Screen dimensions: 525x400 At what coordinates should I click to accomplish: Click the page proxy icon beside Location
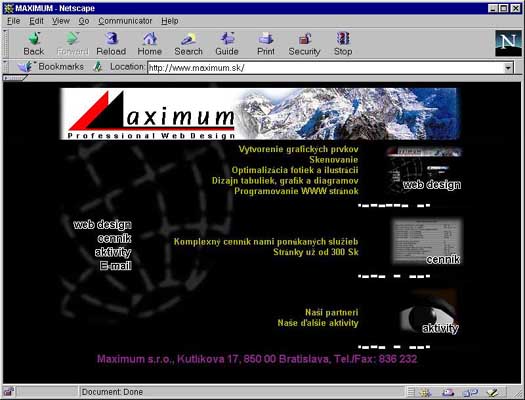coord(97,67)
